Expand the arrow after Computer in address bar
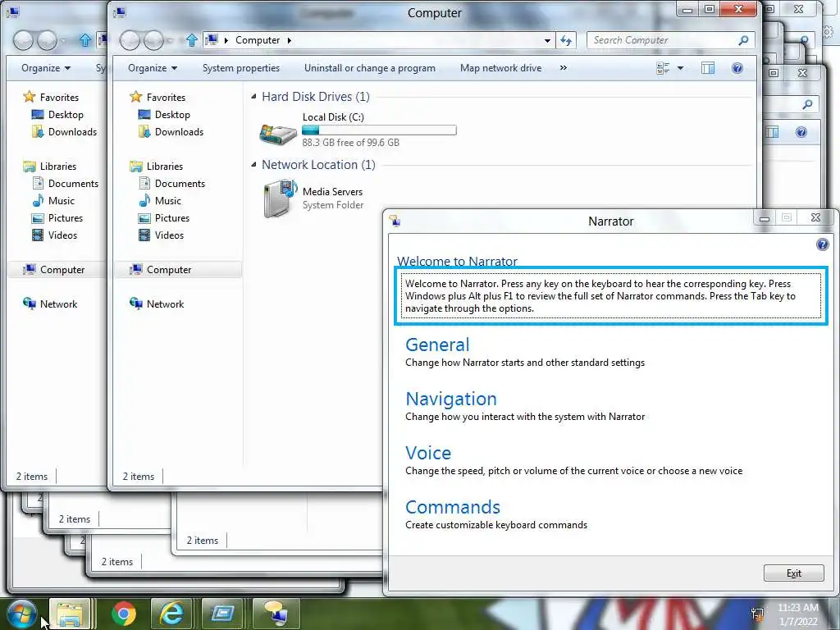840x630 pixels. pyautogui.click(x=290, y=40)
